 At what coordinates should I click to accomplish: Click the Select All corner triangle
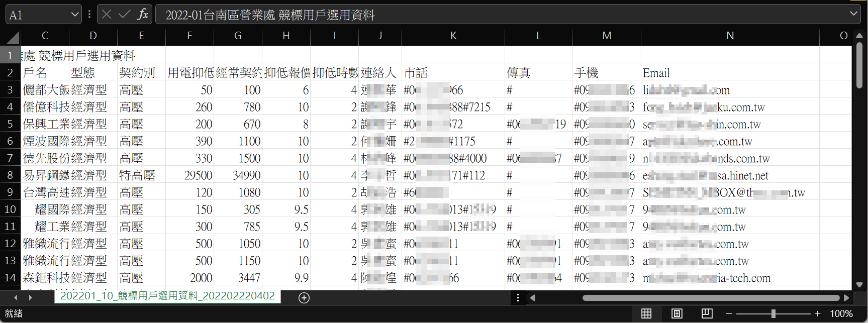click(x=13, y=37)
